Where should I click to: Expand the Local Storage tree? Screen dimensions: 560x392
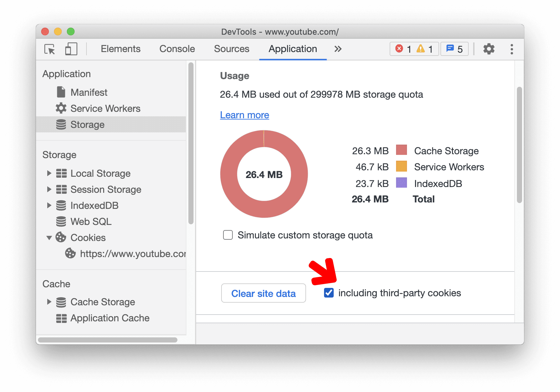pyautogui.click(x=49, y=173)
